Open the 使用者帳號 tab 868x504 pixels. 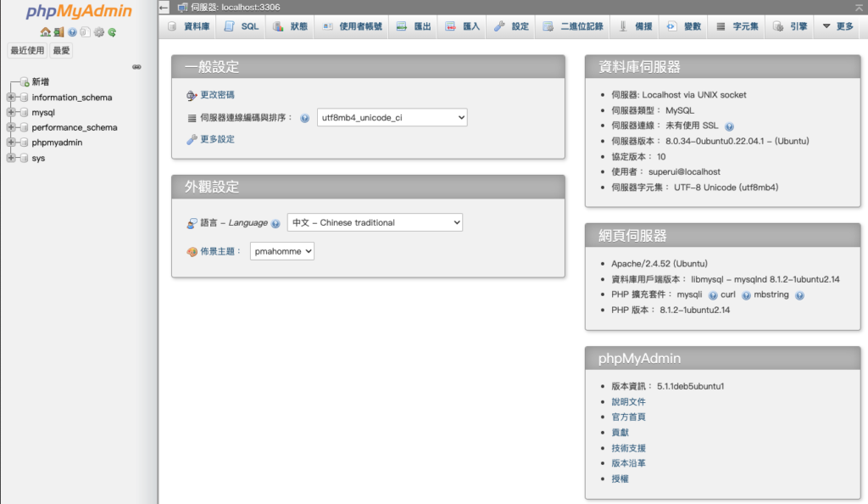click(353, 26)
